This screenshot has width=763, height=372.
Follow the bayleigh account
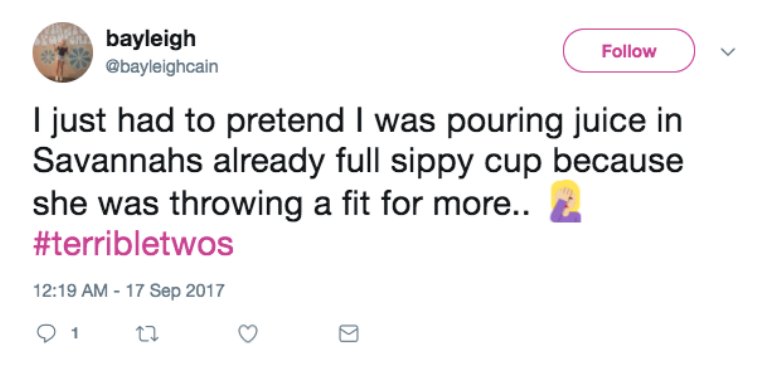pyautogui.click(x=629, y=51)
